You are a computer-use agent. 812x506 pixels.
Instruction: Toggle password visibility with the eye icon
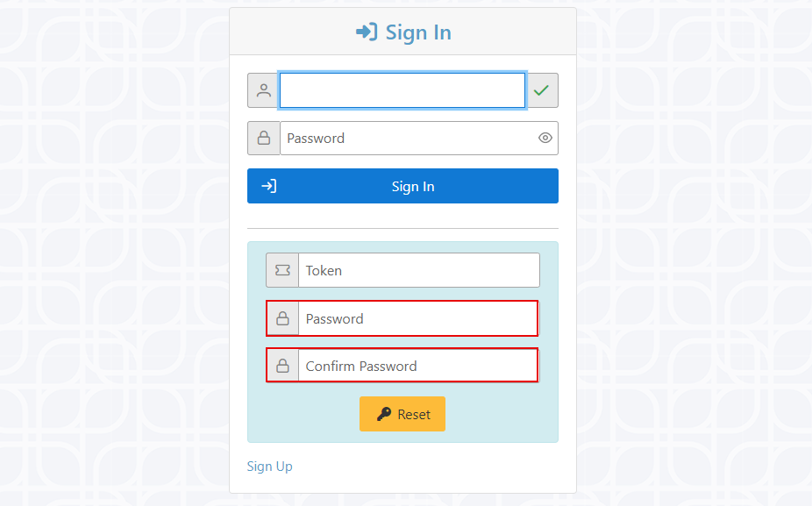coord(545,138)
